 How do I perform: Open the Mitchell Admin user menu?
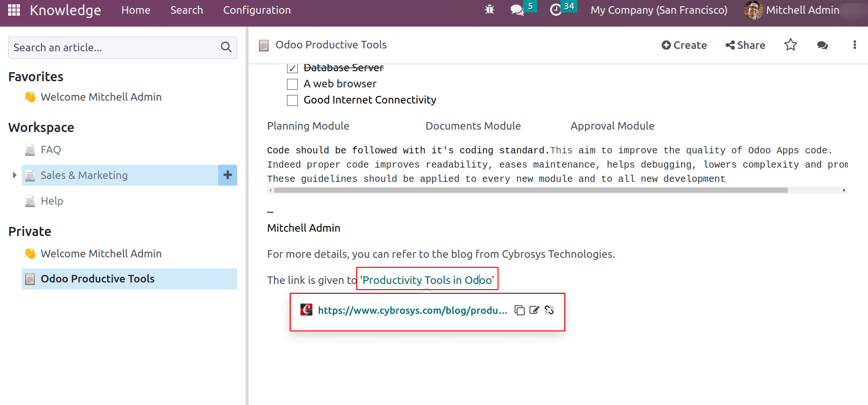pos(792,10)
